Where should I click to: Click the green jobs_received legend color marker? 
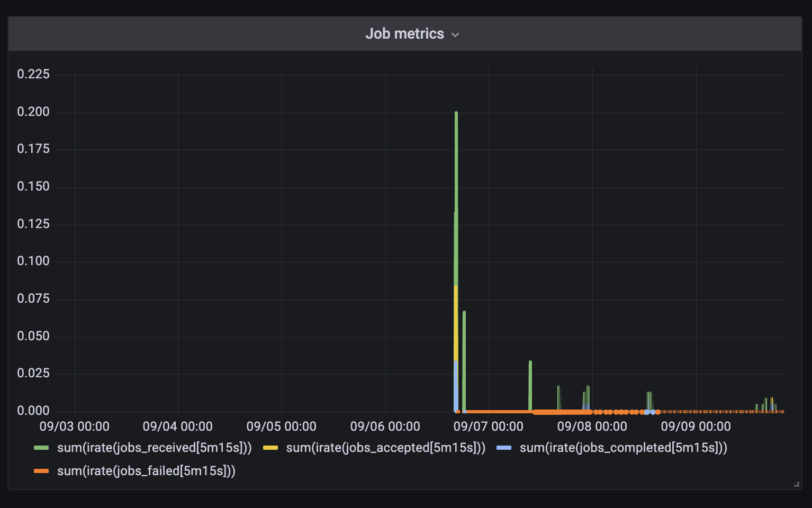[x=41, y=447]
